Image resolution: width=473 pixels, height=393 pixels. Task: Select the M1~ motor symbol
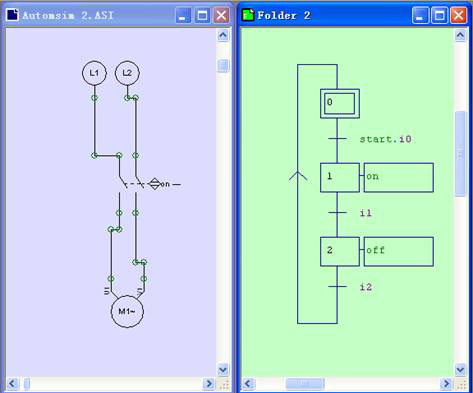tap(127, 311)
